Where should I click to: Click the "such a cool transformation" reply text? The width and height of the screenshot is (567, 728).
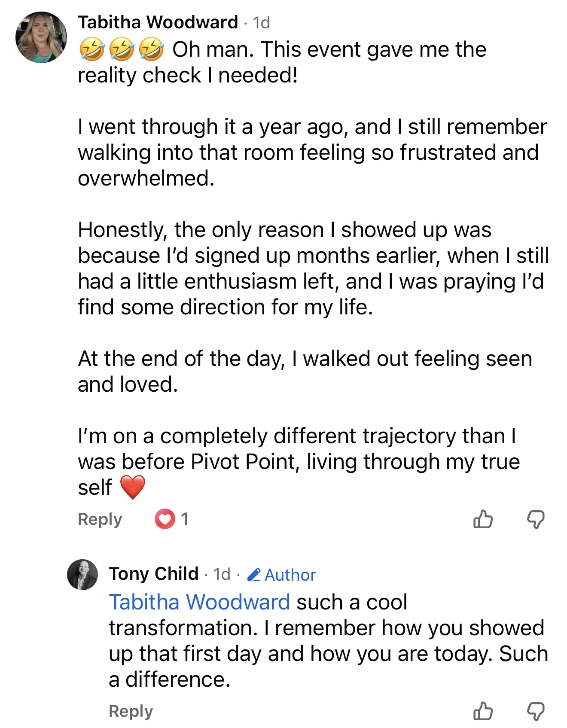click(x=326, y=641)
